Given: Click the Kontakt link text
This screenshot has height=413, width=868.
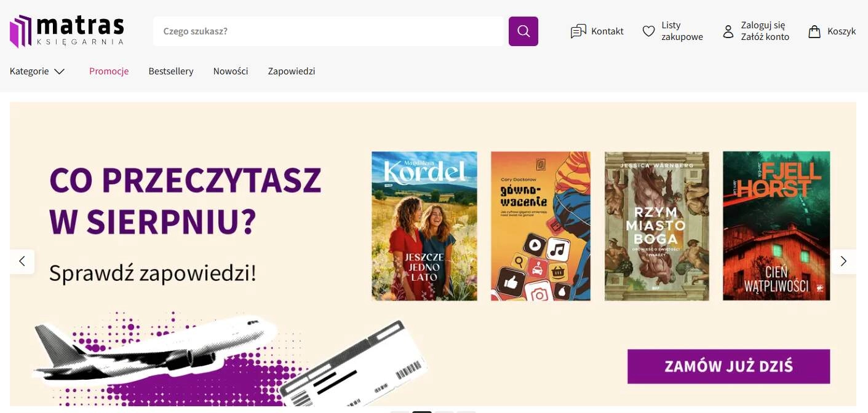Looking at the screenshot, I should click(607, 31).
